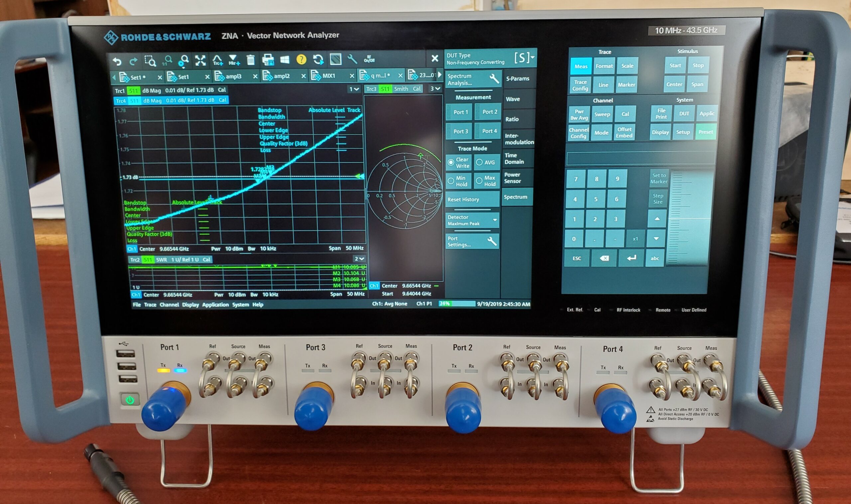Screen dimensions: 851x504
Task: Click the display window rectangle icon
Action: point(335,60)
